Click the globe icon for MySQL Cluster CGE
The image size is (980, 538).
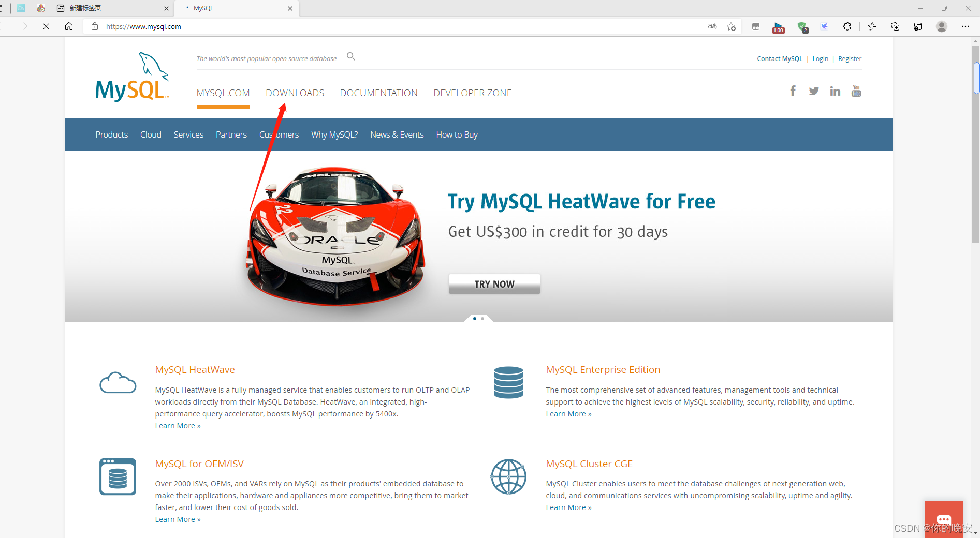508,476
